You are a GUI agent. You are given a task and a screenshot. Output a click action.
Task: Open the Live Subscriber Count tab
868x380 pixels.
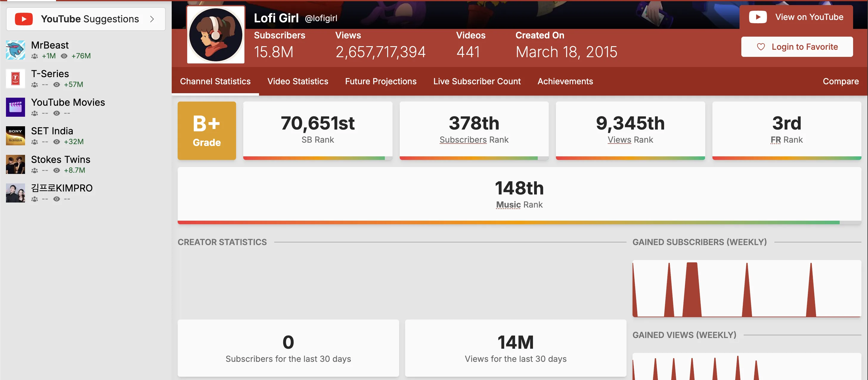click(x=477, y=82)
